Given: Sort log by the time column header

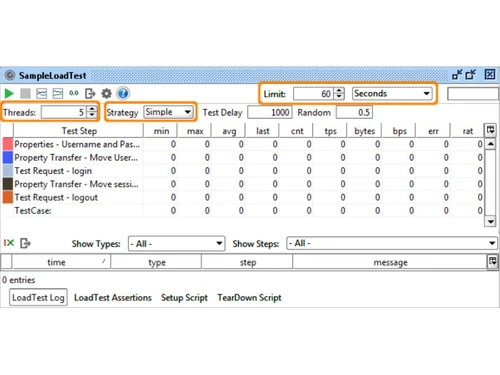Looking at the screenshot, I should pyautogui.click(x=61, y=262).
